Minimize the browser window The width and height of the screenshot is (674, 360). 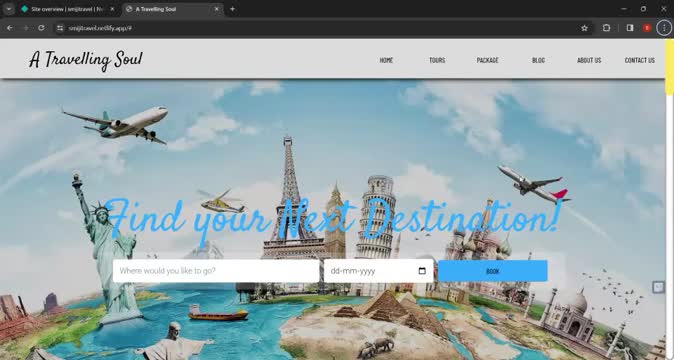tap(623, 9)
